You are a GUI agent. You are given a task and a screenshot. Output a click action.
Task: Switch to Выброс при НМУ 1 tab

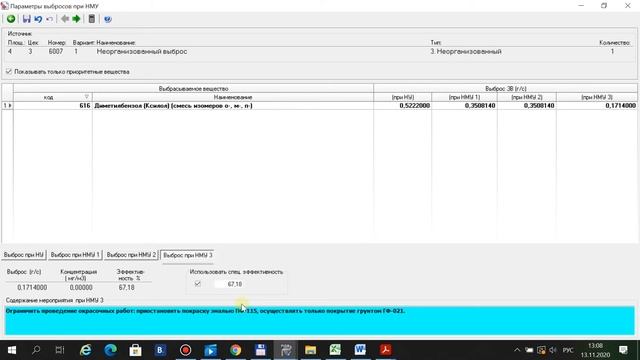pyautogui.click(x=75, y=255)
